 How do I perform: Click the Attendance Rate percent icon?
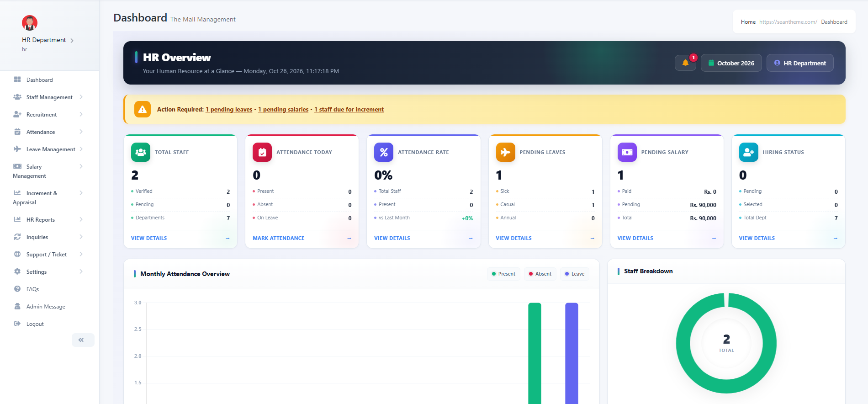[384, 152]
